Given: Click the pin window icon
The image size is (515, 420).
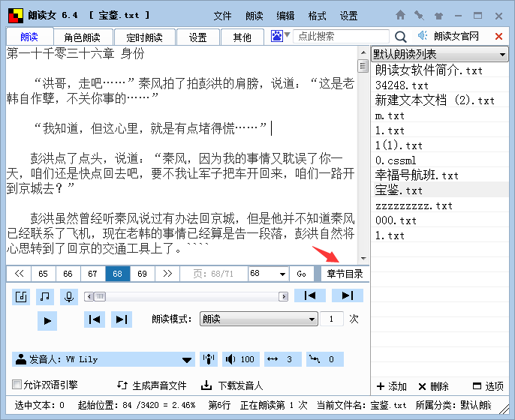Looking at the screenshot, I should 419,15.
